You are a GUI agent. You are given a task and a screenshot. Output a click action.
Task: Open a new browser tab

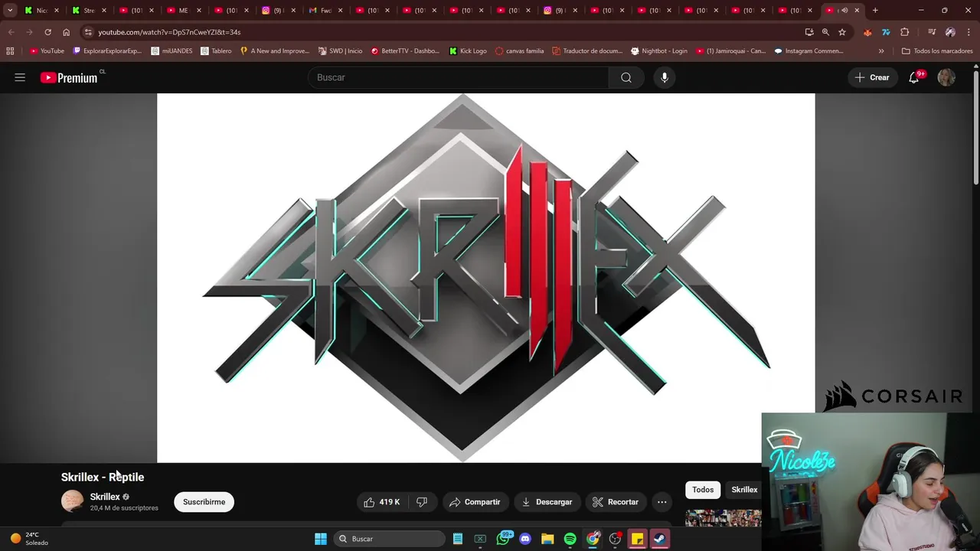(x=875, y=11)
